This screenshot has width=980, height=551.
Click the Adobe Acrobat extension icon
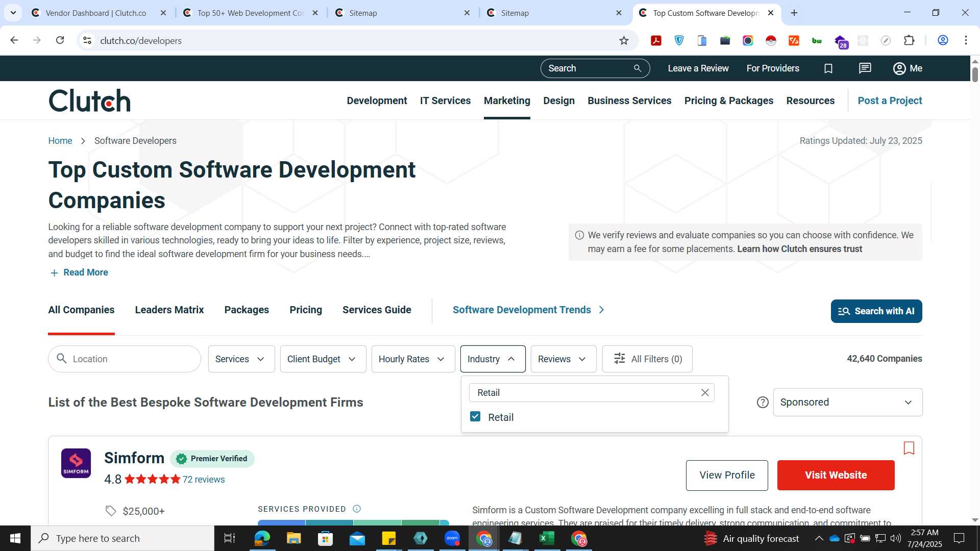coord(656,40)
